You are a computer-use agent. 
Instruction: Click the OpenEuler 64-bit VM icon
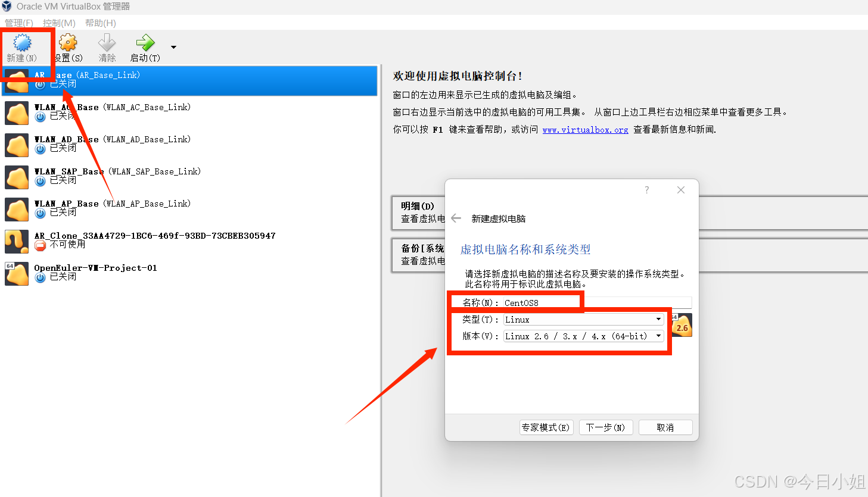pos(17,274)
